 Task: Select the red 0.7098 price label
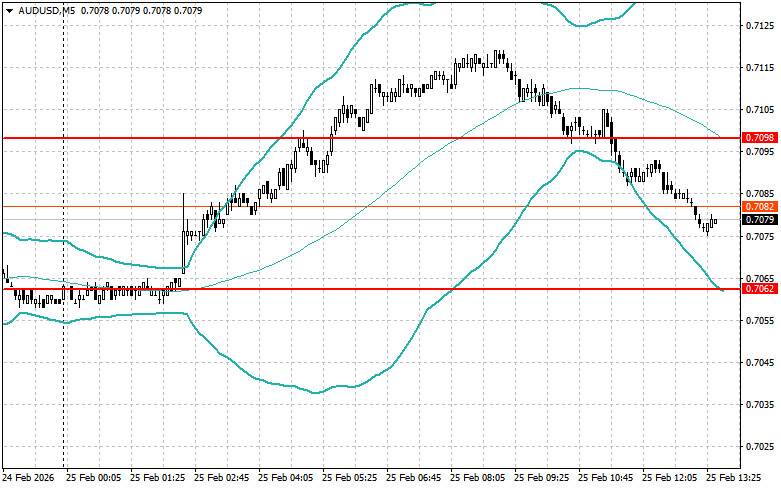[x=760, y=137]
